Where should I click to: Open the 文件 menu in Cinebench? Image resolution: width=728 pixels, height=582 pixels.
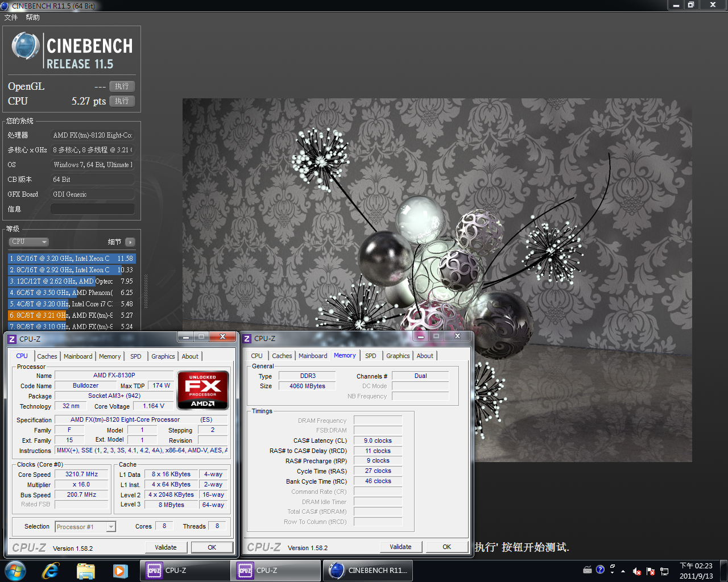point(11,18)
